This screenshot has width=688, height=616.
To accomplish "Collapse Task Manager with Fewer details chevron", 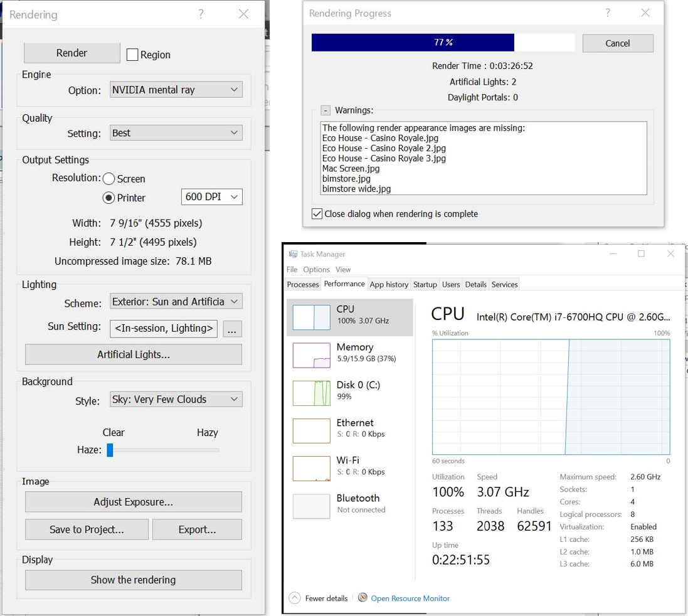I will click(x=295, y=598).
